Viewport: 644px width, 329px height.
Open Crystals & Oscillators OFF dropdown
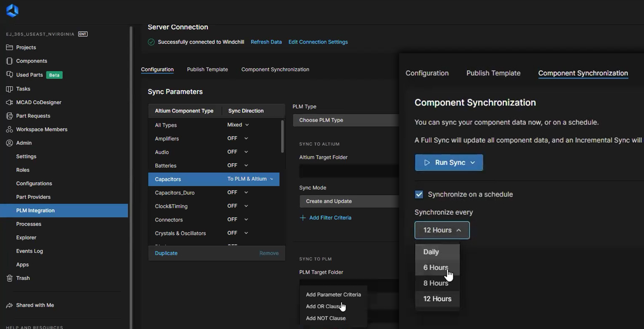coord(238,233)
